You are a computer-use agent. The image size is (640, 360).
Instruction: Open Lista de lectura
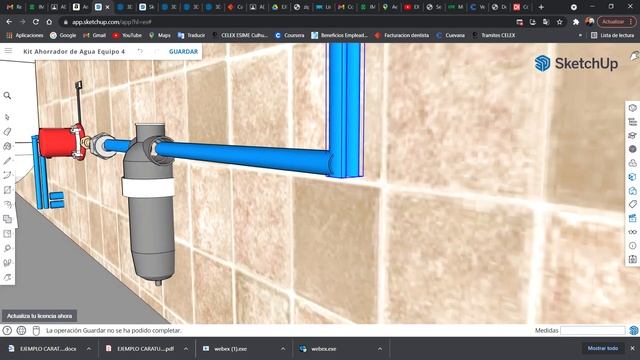click(x=612, y=36)
